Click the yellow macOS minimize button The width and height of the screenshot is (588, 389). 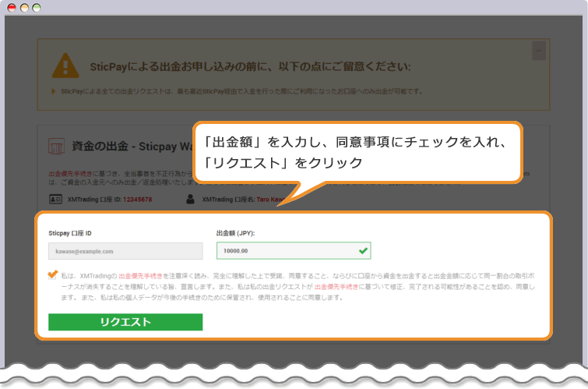click(x=24, y=8)
